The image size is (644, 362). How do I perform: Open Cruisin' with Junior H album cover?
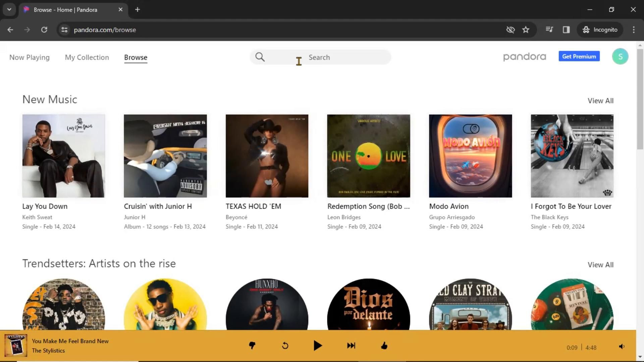pyautogui.click(x=165, y=156)
